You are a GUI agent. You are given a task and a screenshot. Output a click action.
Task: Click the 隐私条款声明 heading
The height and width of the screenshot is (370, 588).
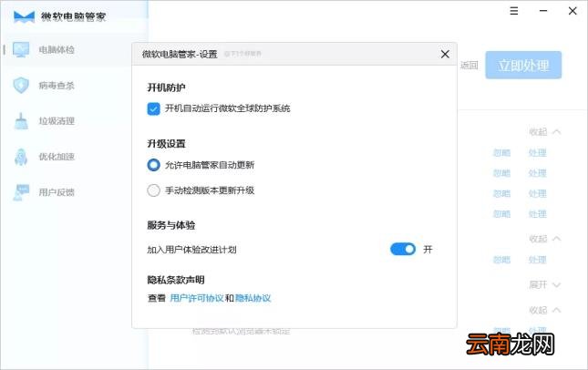(x=176, y=280)
